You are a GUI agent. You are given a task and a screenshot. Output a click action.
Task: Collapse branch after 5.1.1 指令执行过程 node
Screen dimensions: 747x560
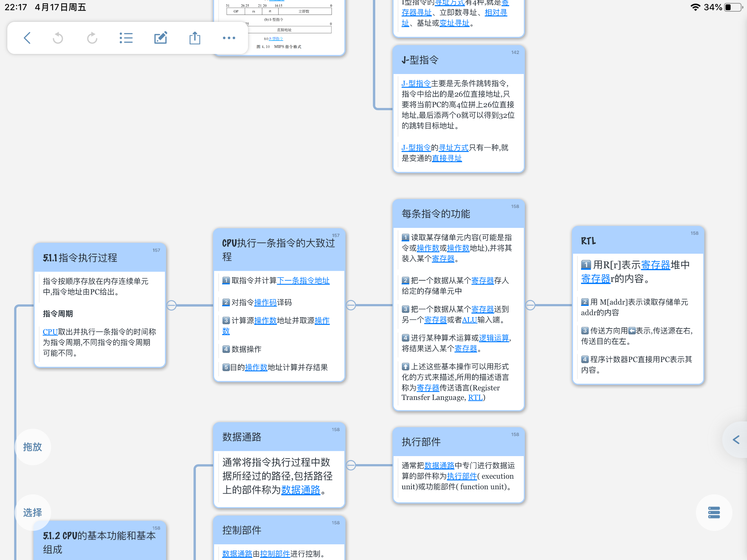[171, 305]
